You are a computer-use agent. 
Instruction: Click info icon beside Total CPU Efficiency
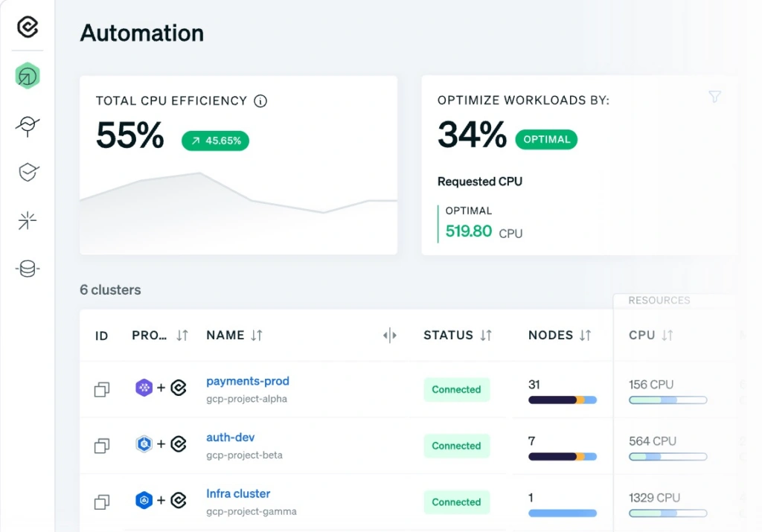pyautogui.click(x=260, y=101)
